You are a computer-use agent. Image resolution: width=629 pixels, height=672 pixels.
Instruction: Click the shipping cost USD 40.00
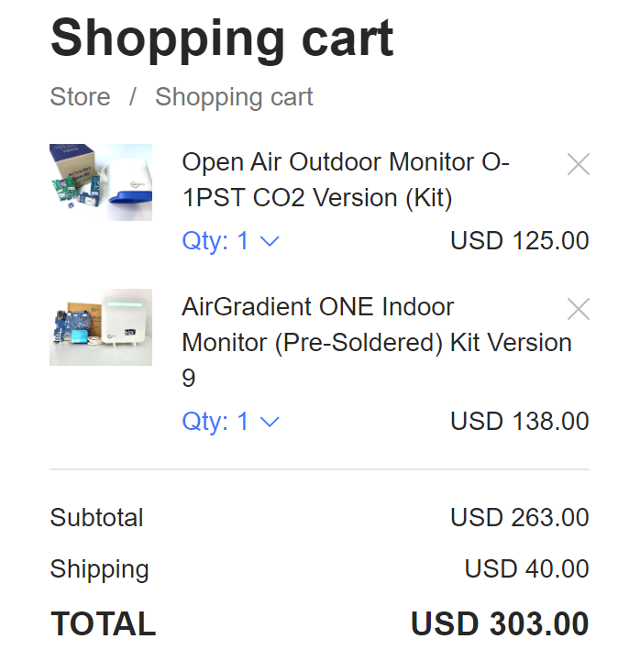pos(527,568)
